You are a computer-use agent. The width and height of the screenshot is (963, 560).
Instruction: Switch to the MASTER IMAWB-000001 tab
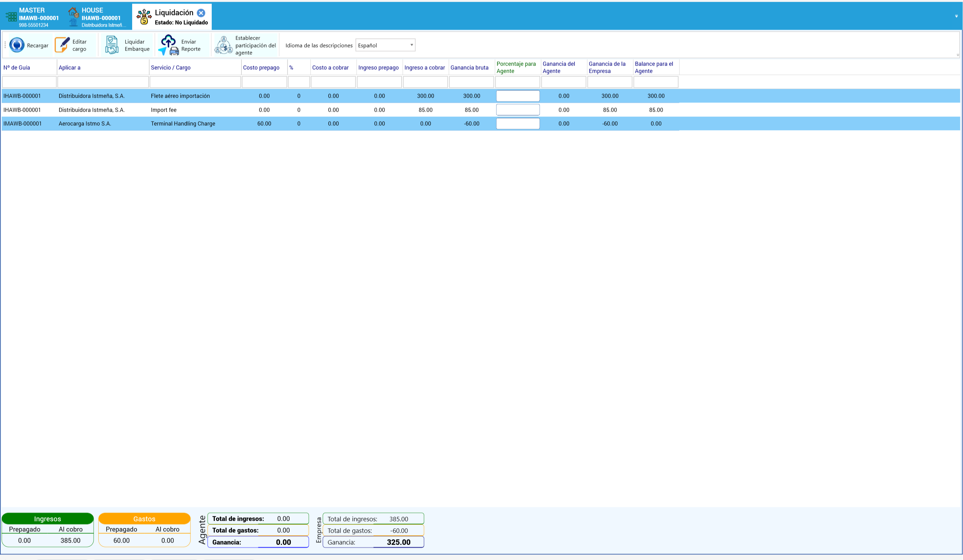pyautogui.click(x=33, y=17)
